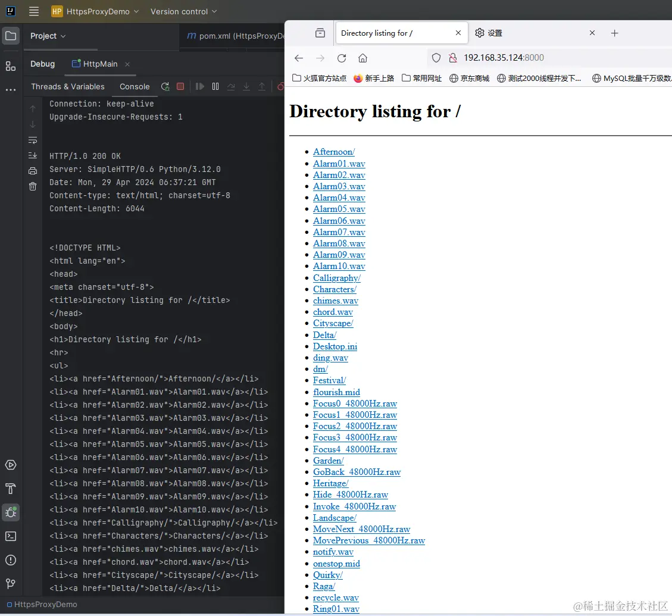Select the Console tab

[x=135, y=86]
